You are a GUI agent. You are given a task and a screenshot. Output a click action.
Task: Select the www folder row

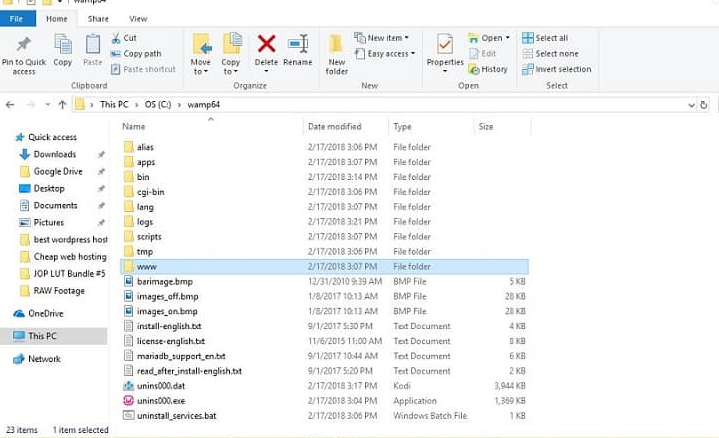325,266
